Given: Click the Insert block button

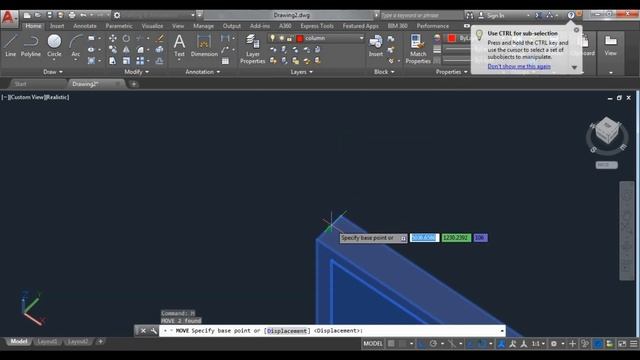Looking at the screenshot, I should (376, 46).
